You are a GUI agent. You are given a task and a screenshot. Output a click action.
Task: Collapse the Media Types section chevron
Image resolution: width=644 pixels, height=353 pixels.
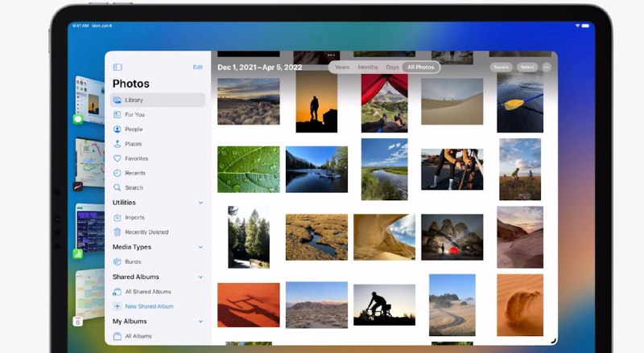pyautogui.click(x=200, y=247)
